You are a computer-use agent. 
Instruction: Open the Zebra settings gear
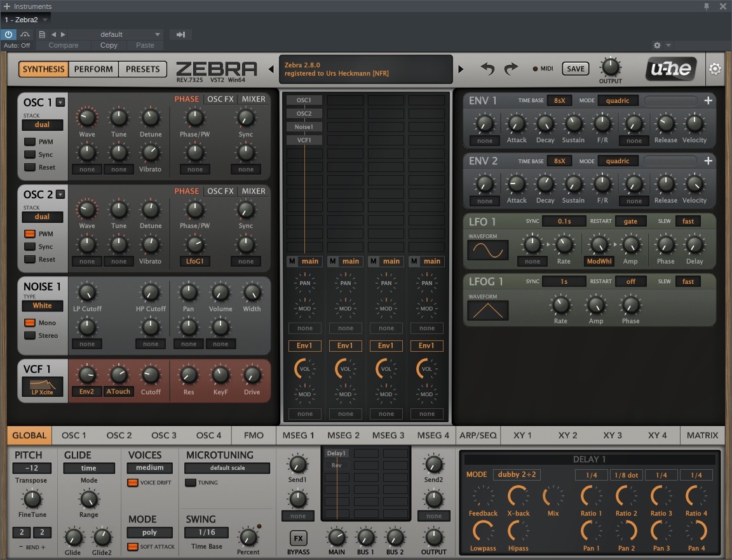click(715, 69)
